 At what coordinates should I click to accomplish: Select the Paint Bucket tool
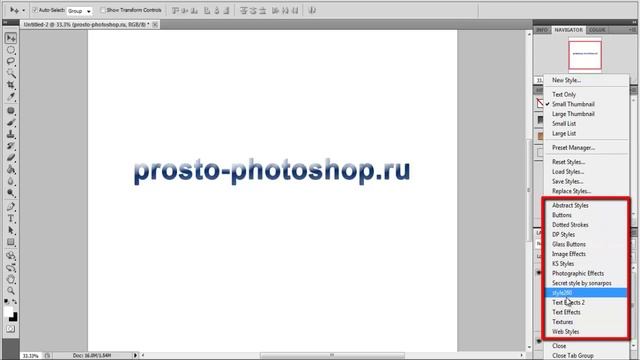pyautogui.click(x=11, y=169)
